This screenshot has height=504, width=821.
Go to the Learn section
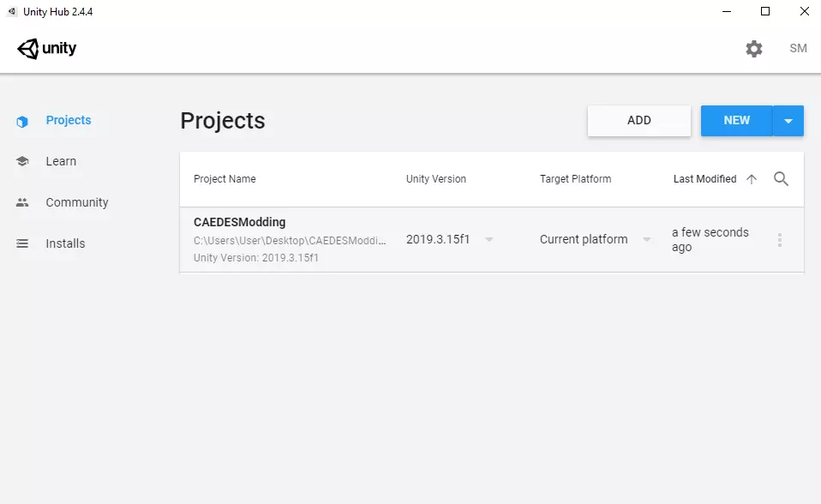pyautogui.click(x=61, y=162)
